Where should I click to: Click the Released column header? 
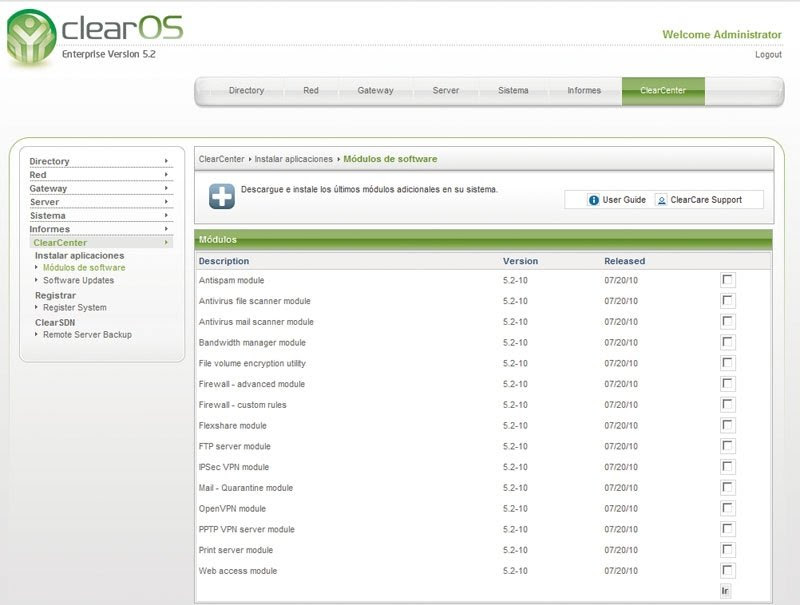[x=624, y=261]
